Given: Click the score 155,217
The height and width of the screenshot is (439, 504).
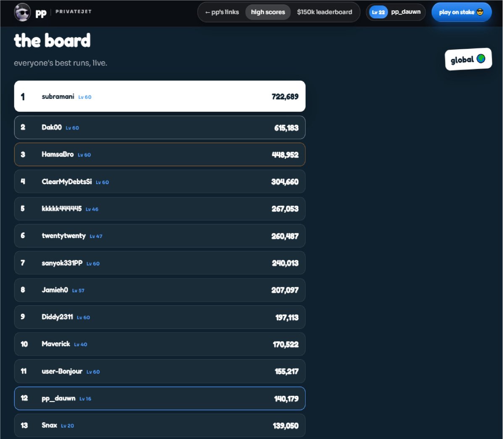Looking at the screenshot, I should [x=287, y=371].
